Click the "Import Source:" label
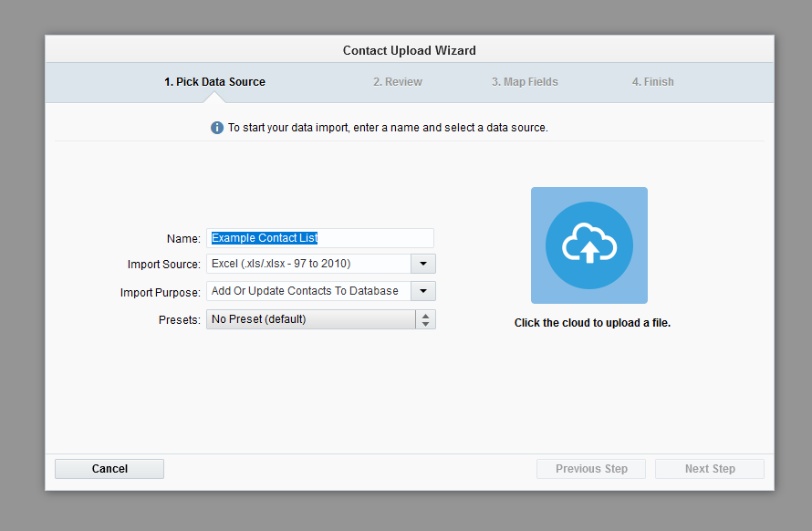812x531 pixels. tap(163, 265)
